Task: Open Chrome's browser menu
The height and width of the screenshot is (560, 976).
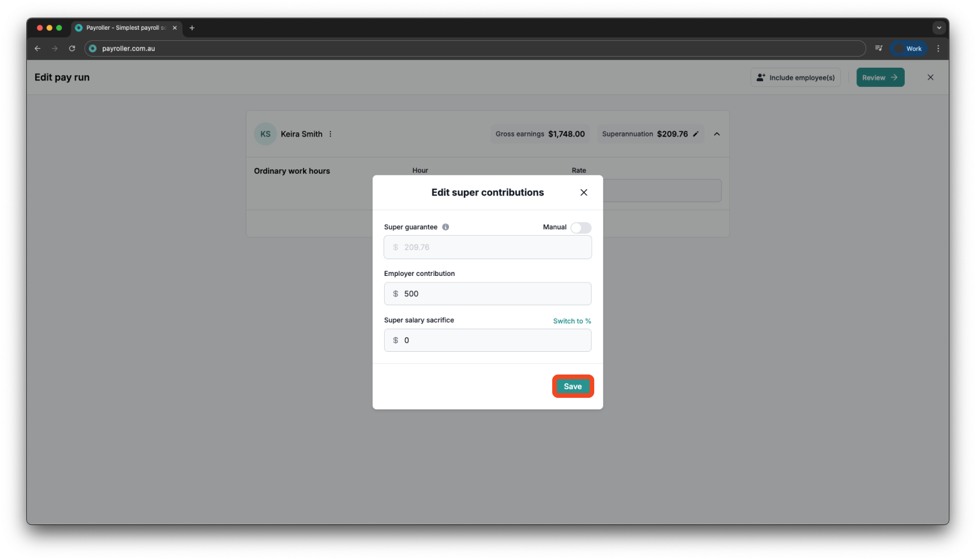Action: pyautogui.click(x=939, y=48)
